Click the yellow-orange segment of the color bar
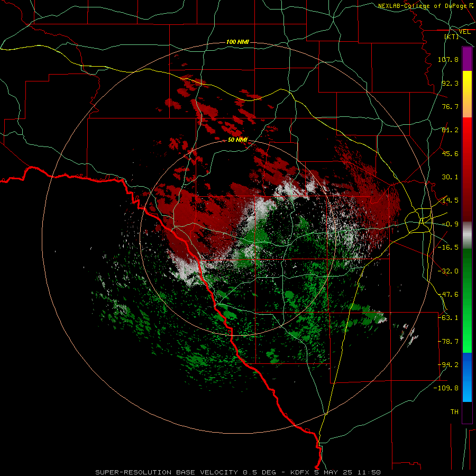 [x=467, y=94]
